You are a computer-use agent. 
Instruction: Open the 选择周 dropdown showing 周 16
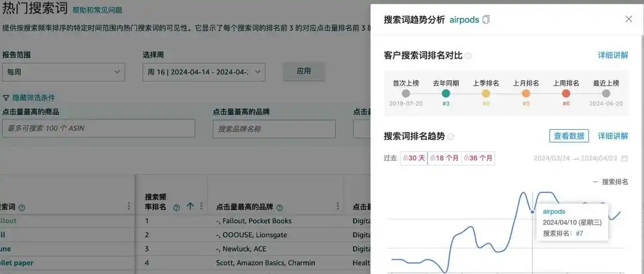[204, 72]
